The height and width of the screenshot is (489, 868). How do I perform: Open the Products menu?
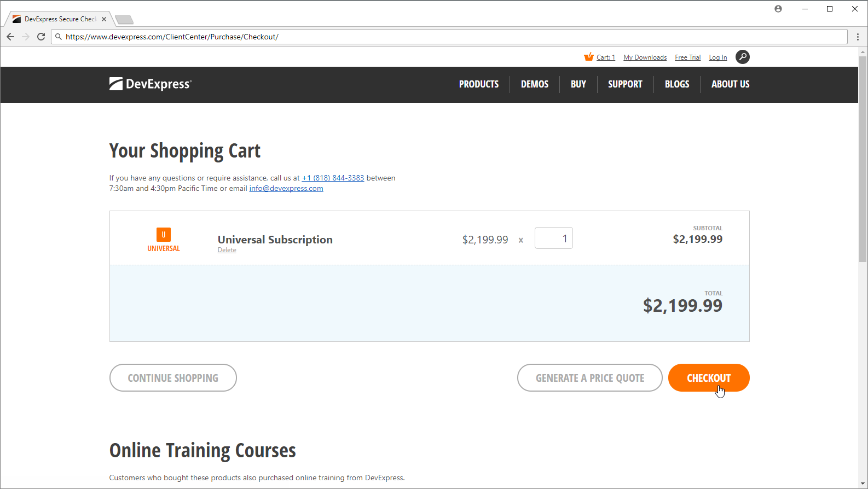pyautogui.click(x=479, y=84)
